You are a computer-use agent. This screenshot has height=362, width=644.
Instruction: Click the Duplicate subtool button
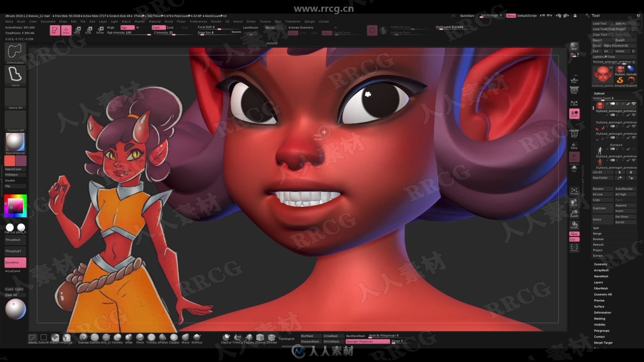[602, 208]
